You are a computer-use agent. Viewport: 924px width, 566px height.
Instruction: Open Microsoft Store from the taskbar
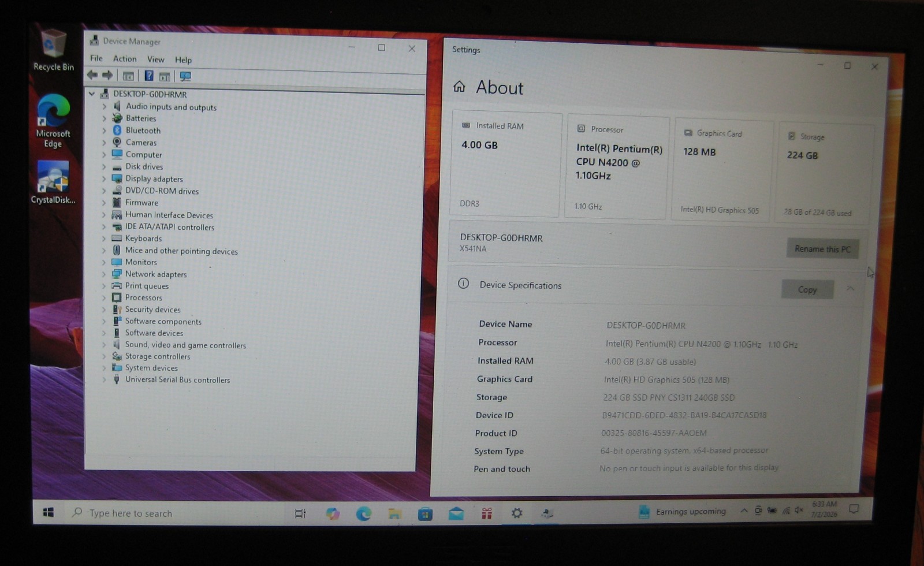pyautogui.click(x=425, y=513)
